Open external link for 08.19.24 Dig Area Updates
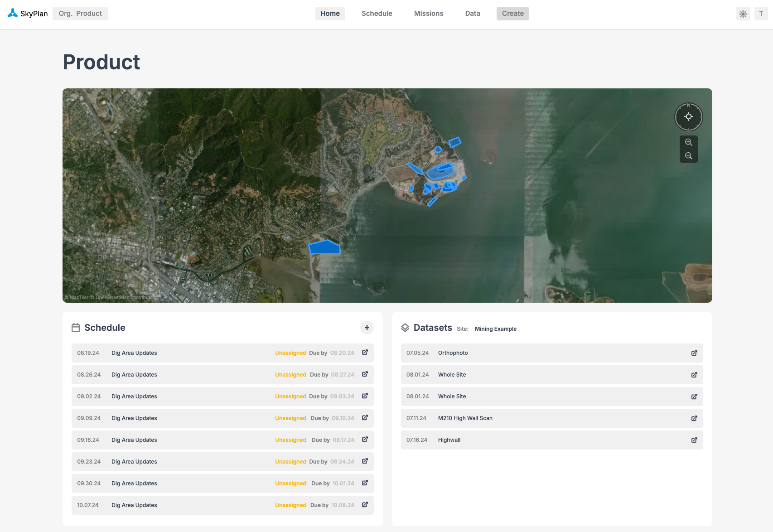The width and height of the screenshot is (773, 532). [365, 353]
